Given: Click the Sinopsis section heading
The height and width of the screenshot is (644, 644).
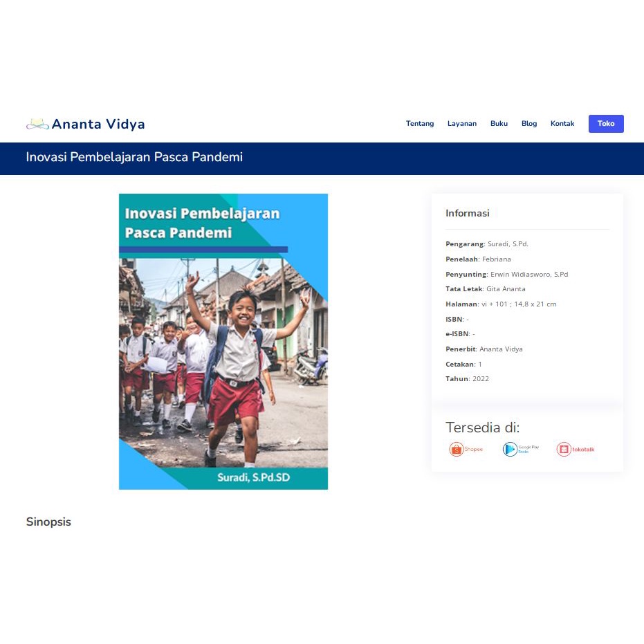Looking at the screenshot, I should tap(48, 522).
